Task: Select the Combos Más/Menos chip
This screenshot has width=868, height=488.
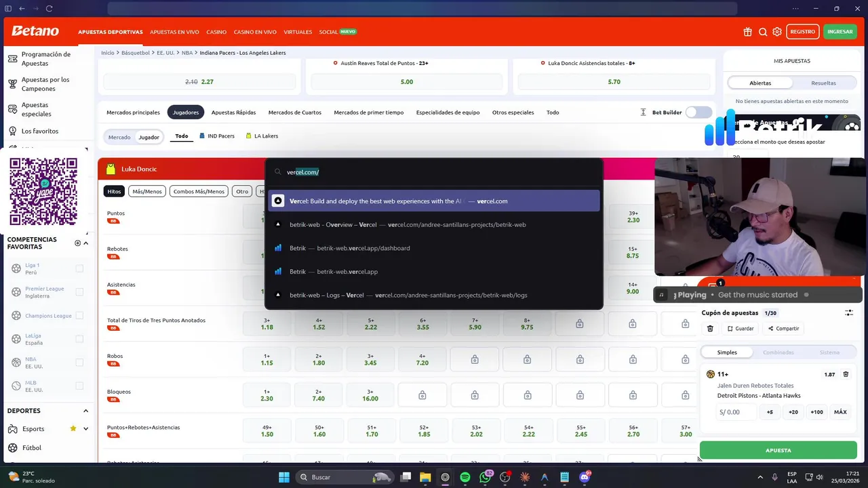Action: click(x=199, y=191)
